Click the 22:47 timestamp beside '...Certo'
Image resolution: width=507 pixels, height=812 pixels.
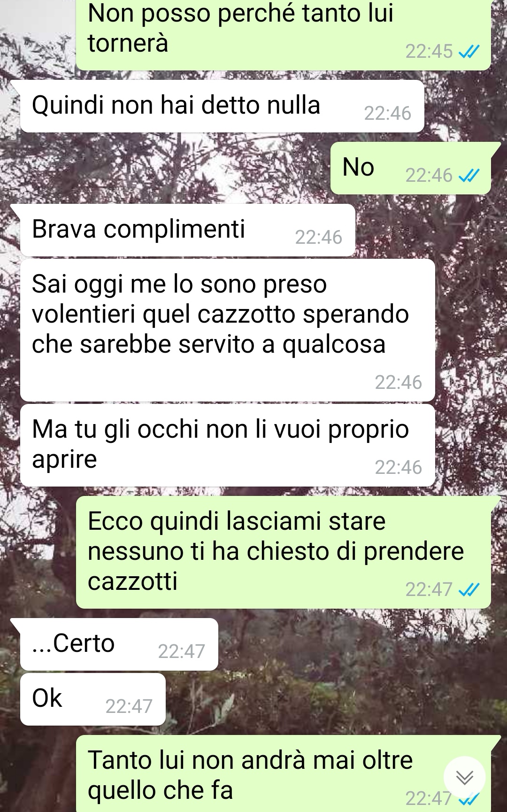[182, 651]
